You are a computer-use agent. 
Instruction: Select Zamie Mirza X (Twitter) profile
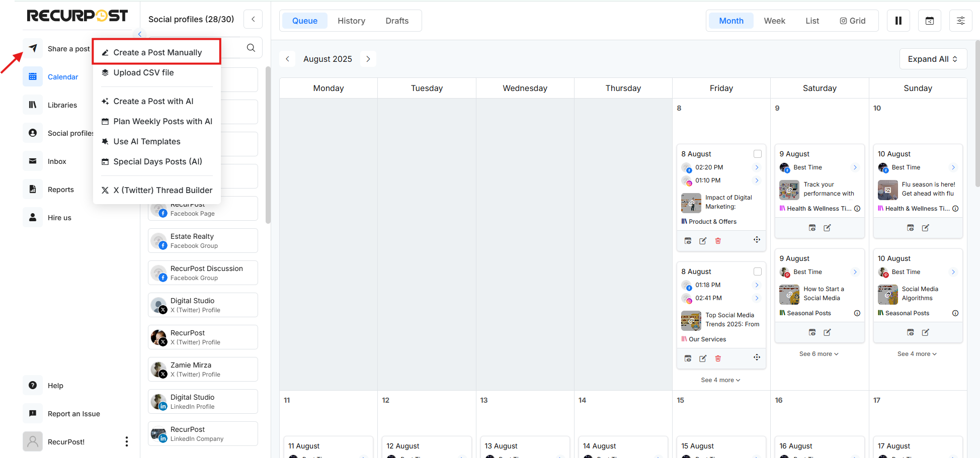[x=203, y=369]
